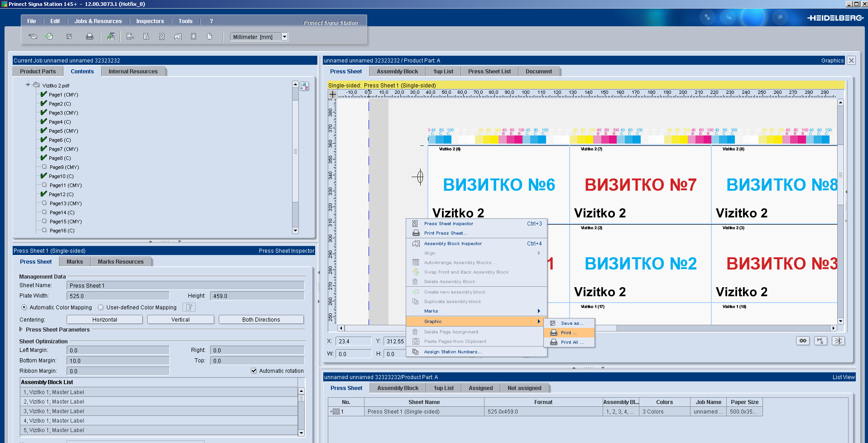Screen dimensions: 868x443
Task: Click the Save floppy disk toolbar icon
Action: coord(69,36)
